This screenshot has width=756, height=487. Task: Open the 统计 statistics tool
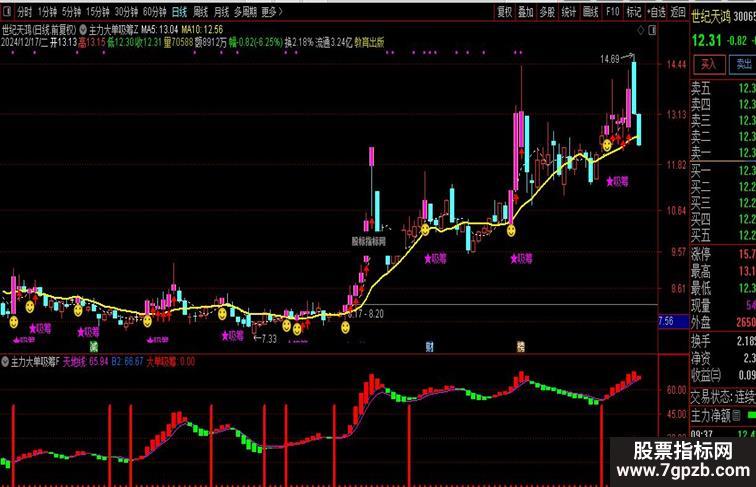[x=568, y=12]
